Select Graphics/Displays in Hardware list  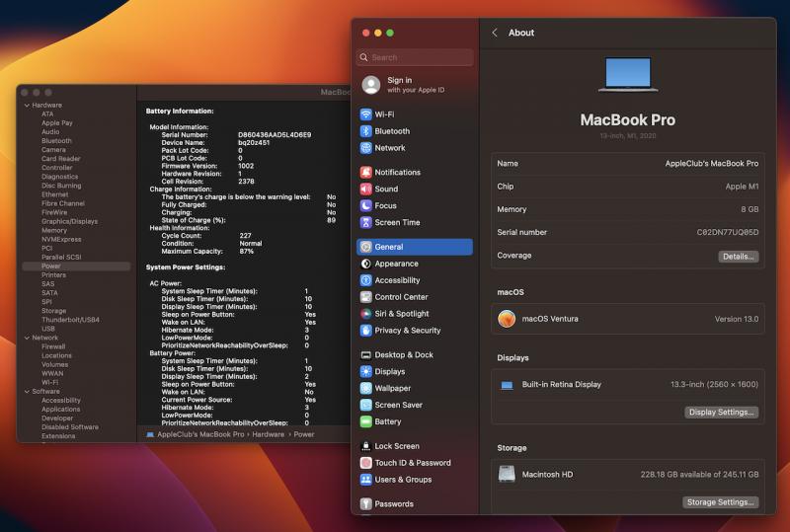click(x=69, y=221)
